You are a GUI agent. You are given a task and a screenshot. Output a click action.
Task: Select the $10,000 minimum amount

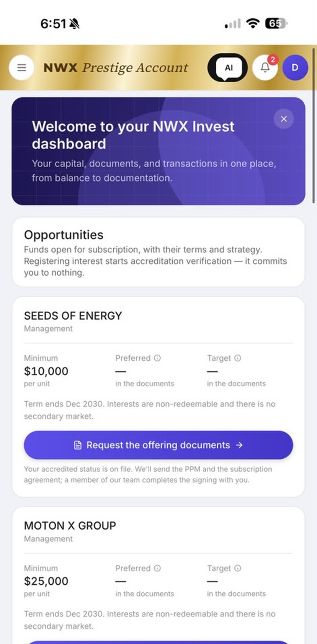pos(46,371)
